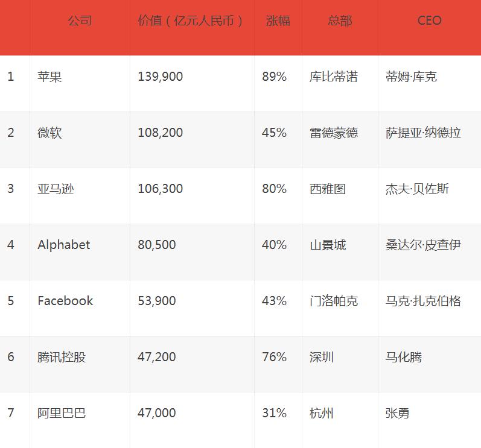The width and height of the screenshot is (481, 448).
Task: Click CEO name 马克·扎克伯格
Action: tap(423, 301)
